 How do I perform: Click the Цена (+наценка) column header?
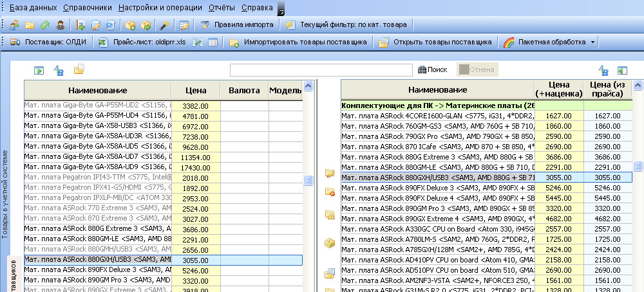tap(559, 89)
